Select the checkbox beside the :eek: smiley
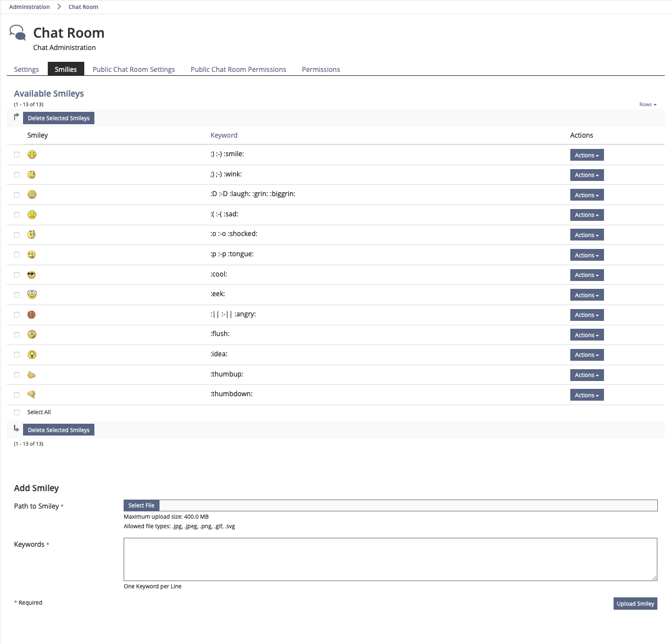 (x=17, y=295)
